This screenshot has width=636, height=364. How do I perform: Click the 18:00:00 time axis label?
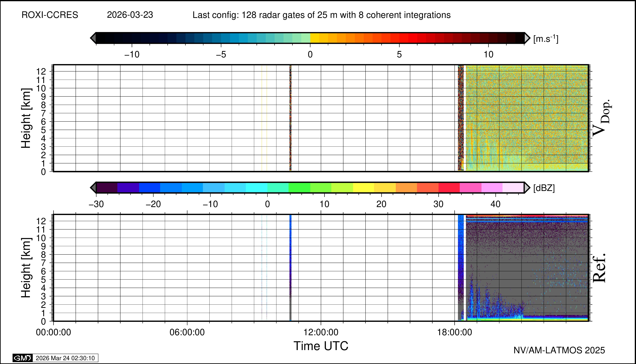pyautogui.click(x=454, y=332)
